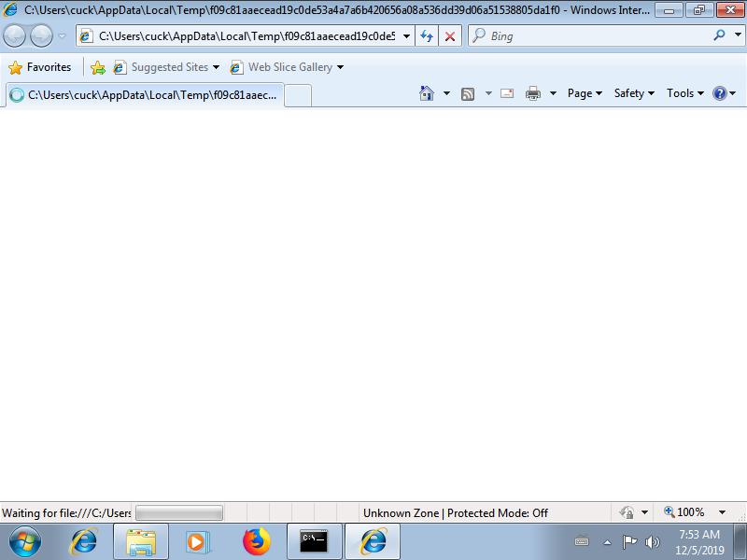Expand the Feeds dropdown arrow
This screenshot has height=560, width=747.
pyautogui.click(x=488, y=93)
